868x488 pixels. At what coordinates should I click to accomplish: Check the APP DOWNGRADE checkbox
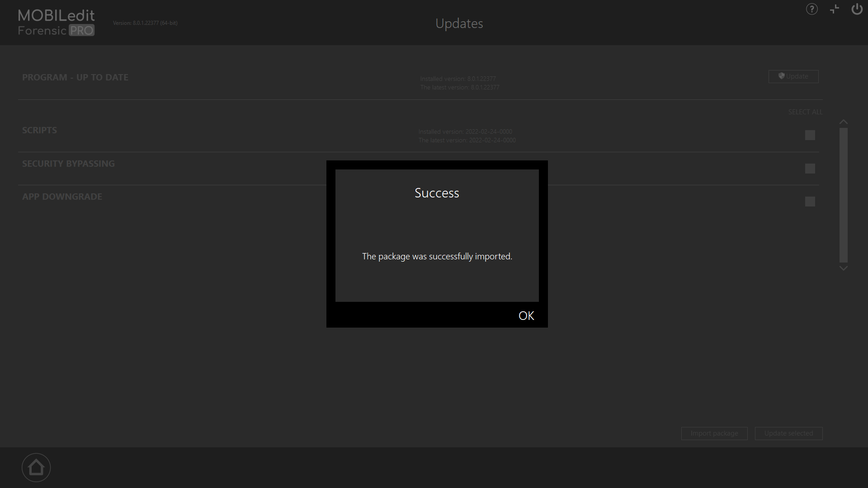click(810, 202)
